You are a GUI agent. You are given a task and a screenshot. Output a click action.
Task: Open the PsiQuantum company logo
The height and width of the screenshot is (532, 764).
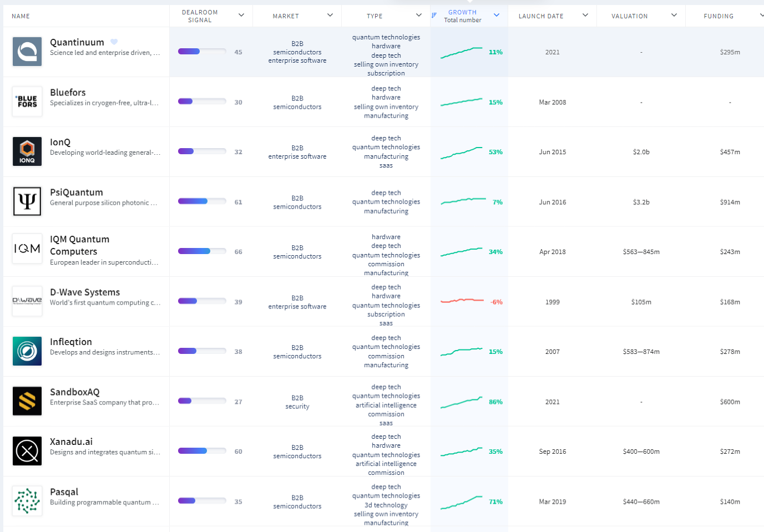(x=27, y=201)
